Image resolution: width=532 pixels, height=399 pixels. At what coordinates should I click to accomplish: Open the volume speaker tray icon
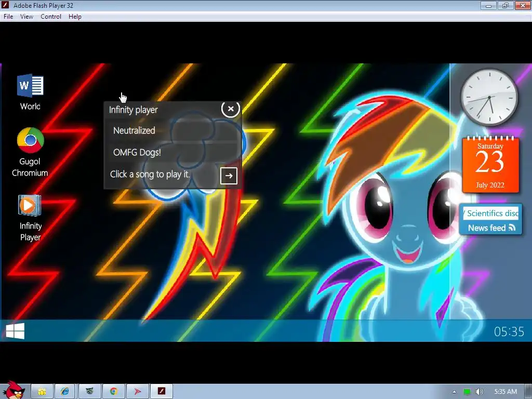[x=479, y=392]
